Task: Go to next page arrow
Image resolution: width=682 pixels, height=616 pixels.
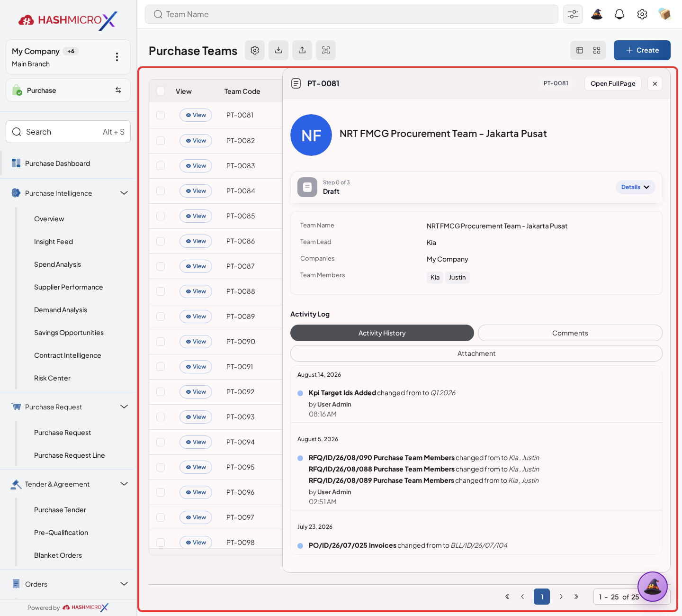Action: point(561,597)
